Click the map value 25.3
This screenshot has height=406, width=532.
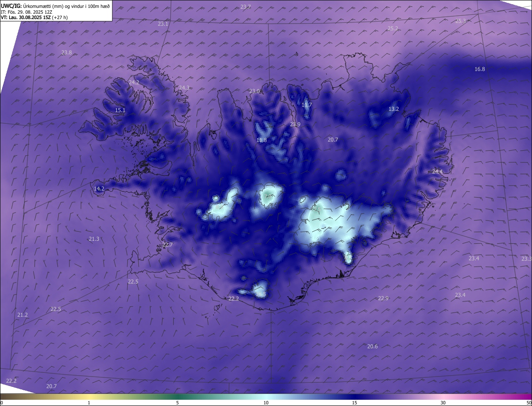click(461, 21)
